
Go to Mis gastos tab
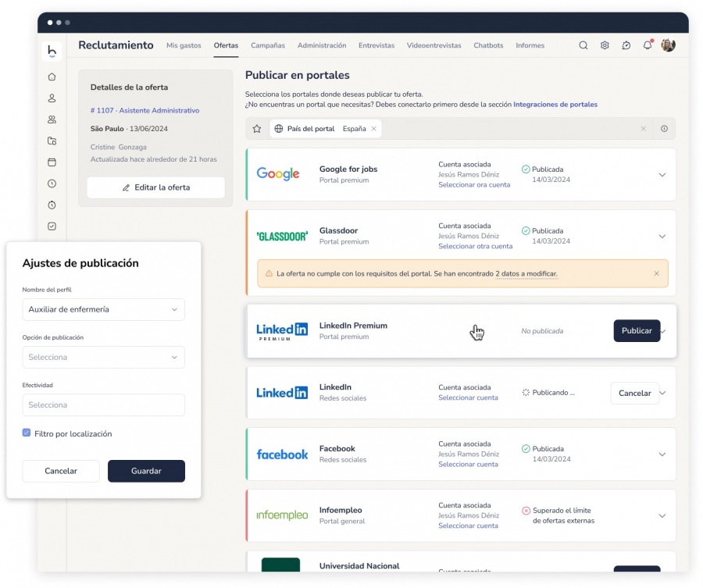(x=184, y=45)
